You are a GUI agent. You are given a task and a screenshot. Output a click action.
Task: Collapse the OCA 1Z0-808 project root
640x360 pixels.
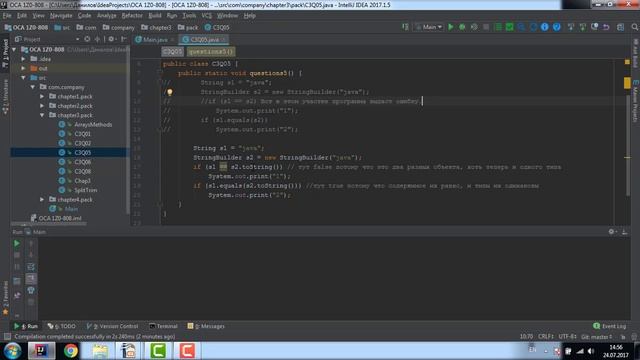click(x=15, y=49)
